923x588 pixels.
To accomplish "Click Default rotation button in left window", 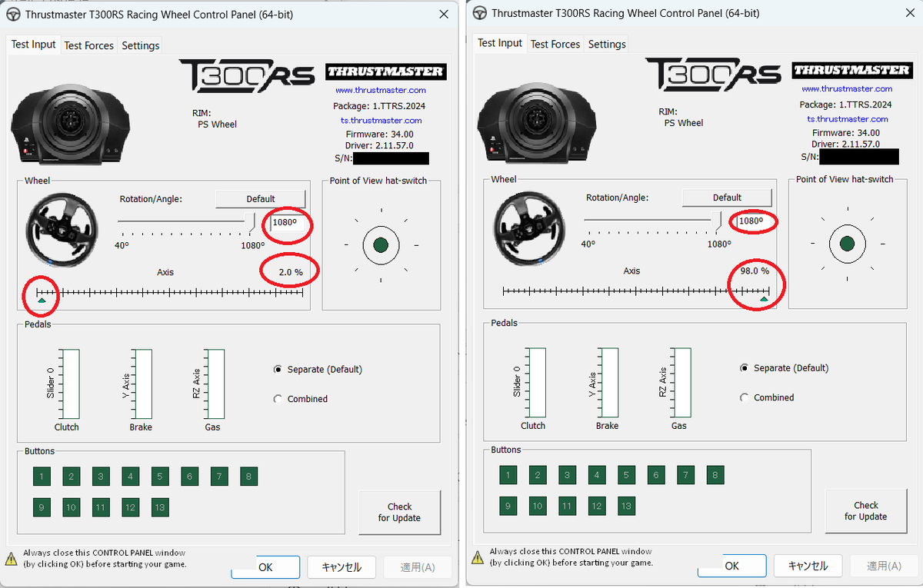I will 261,198.
